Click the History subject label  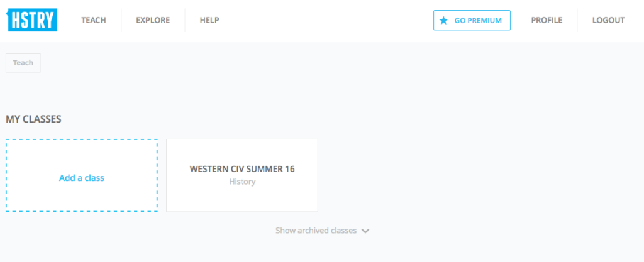(x=242, y=182)
